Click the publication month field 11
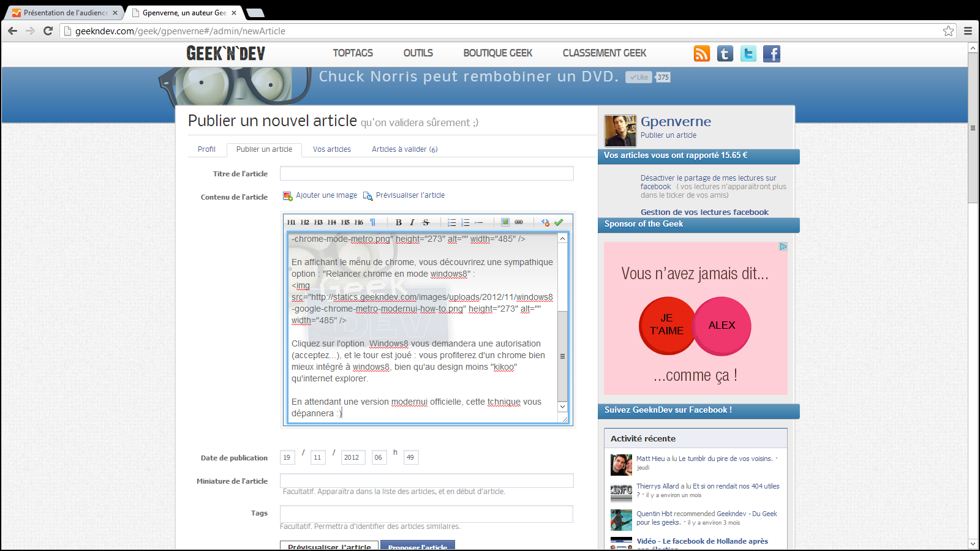Viewport: 980px width, 551px height. point(318,457)
